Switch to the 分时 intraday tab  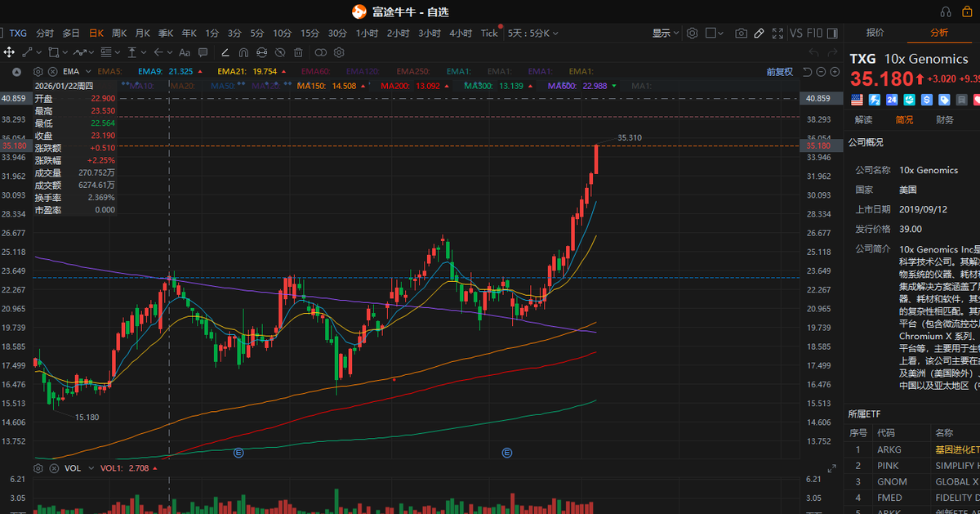[45, 34]
